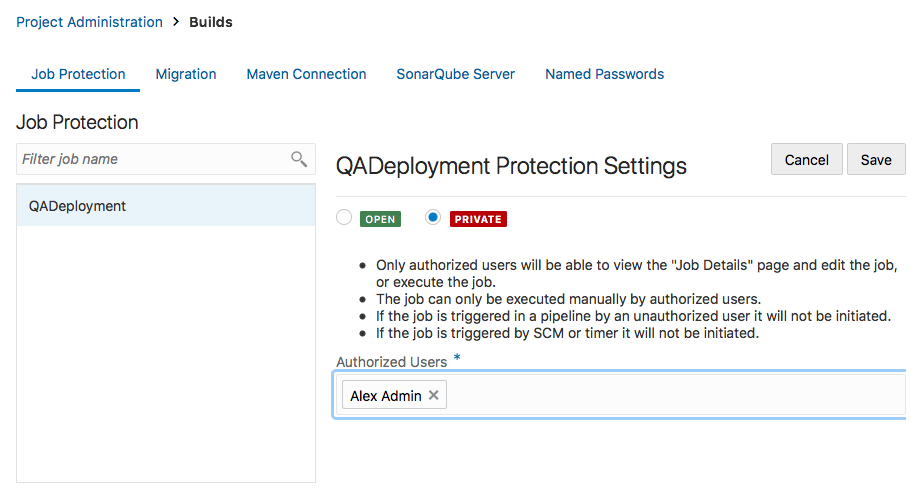Open the Migration tab
Image resolution: width=917 pixels, height=494 pixels.
(x=186, y=74)
